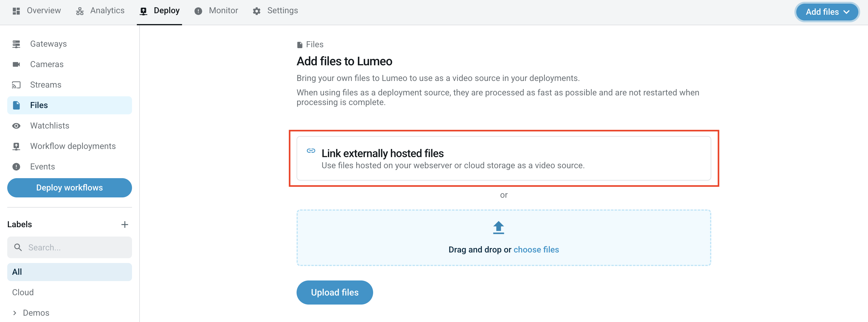
Task: Click the Deploy tab icon
Action: coord(143,11)
